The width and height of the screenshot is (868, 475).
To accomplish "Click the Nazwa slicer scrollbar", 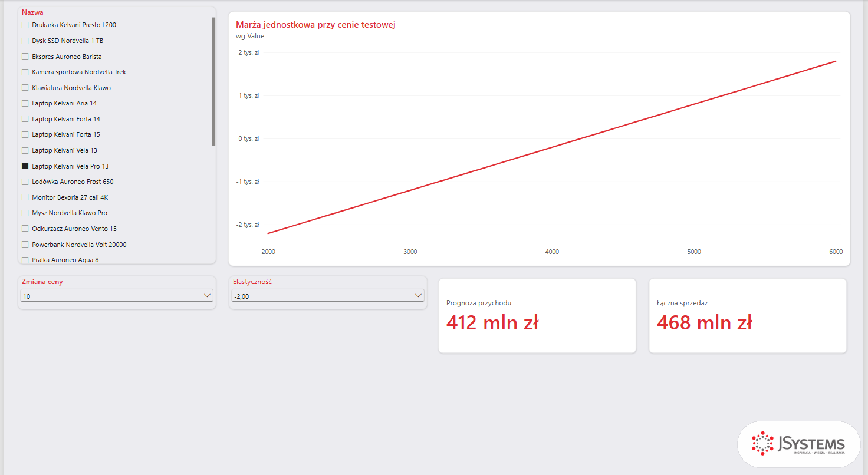I will pos(213,81).
